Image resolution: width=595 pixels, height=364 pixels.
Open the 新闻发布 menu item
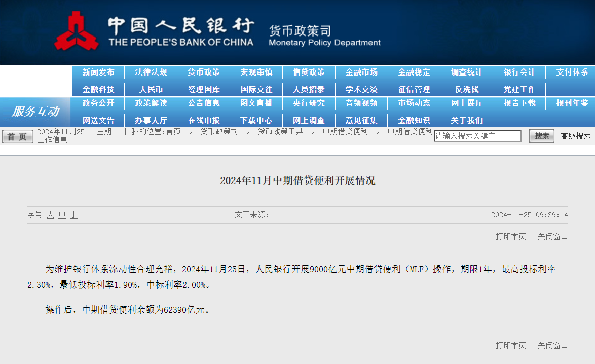(98, 72)
